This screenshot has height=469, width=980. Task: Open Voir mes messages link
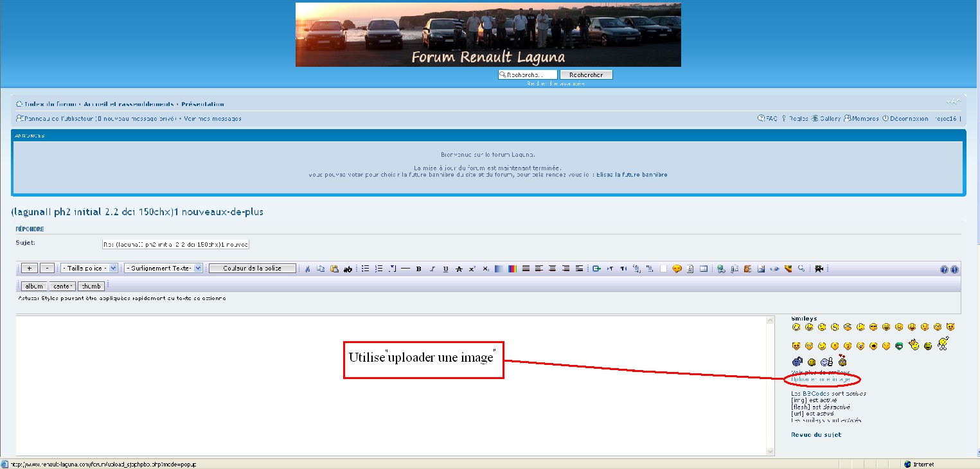[x=213, y=119]
